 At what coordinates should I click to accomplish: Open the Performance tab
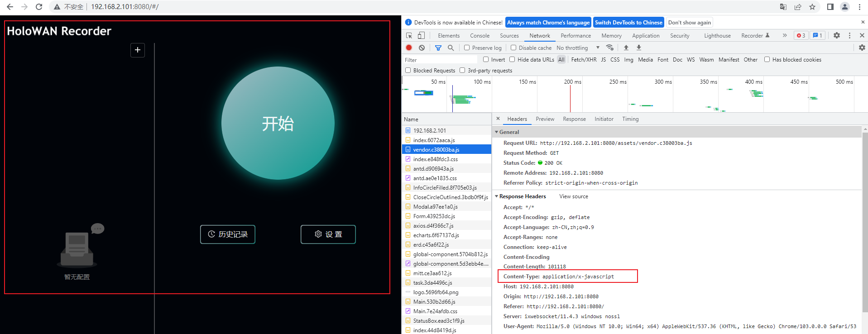point(575,35)
